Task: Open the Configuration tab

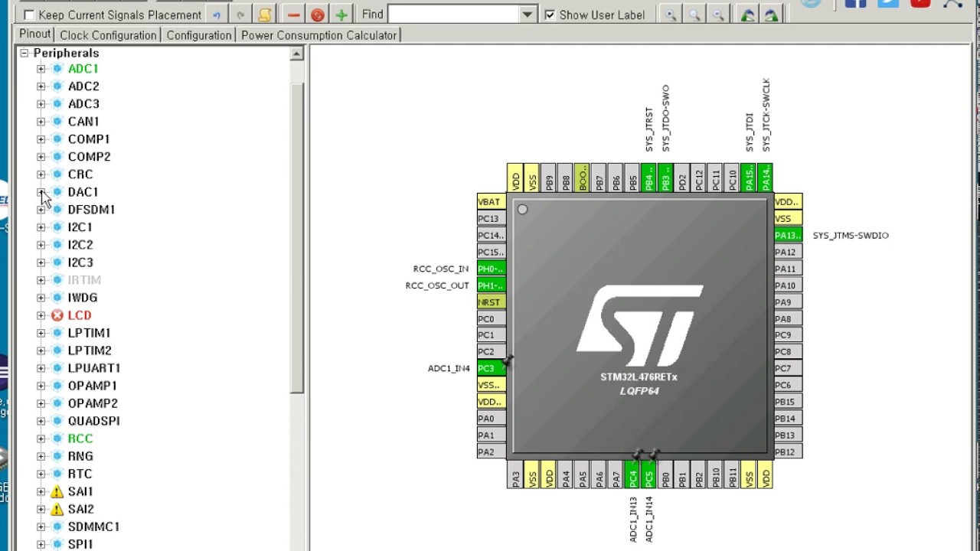Action: (x=199, y=35)
